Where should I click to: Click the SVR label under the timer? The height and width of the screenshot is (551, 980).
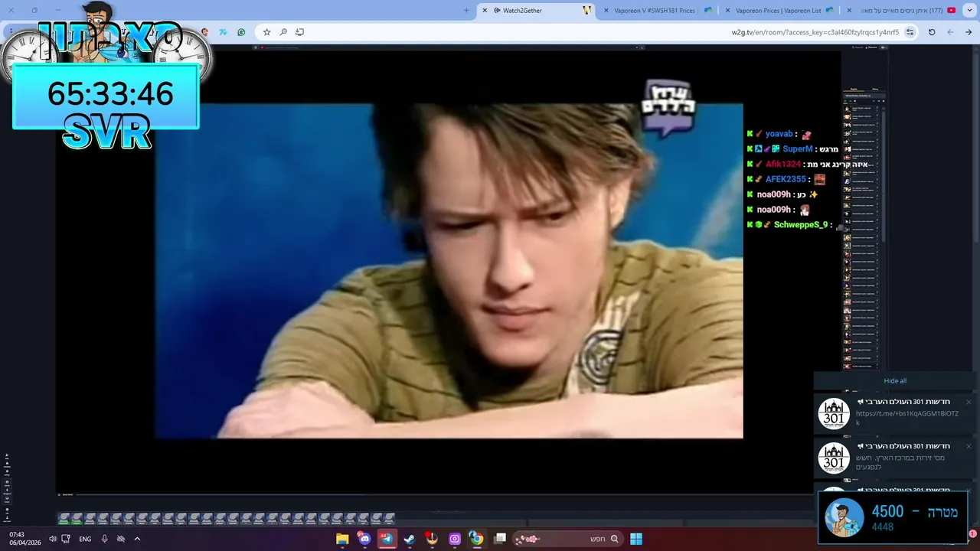click(x=106, y=132)
